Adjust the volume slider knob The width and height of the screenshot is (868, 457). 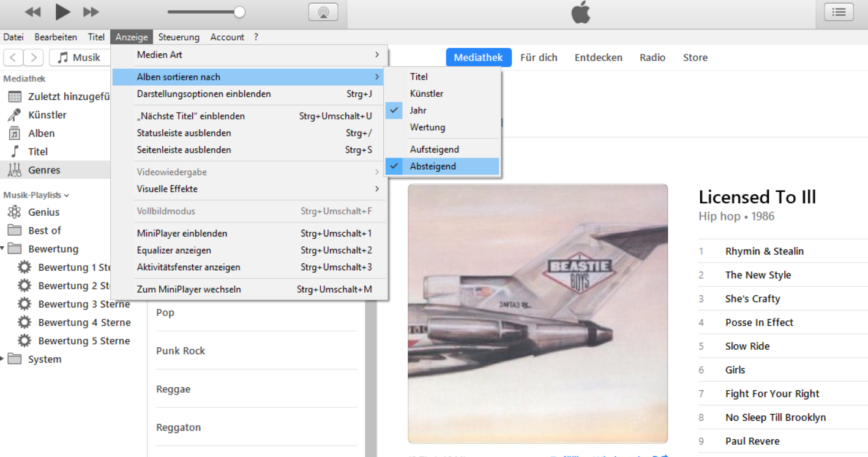coord(239,12)
